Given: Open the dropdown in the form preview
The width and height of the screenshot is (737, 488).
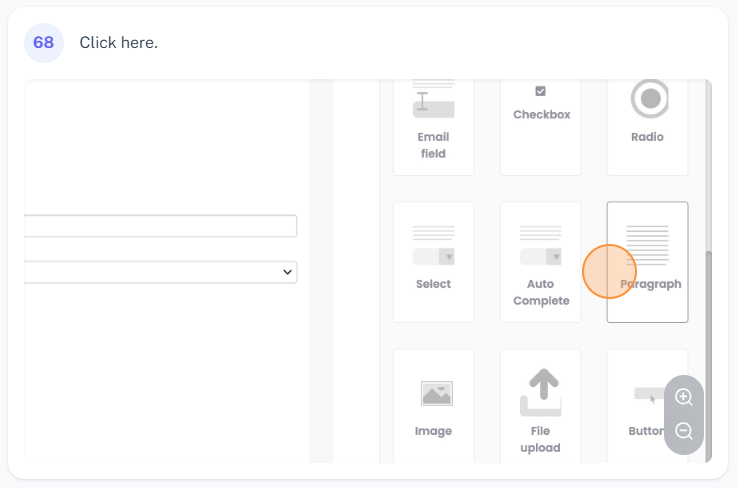Looking at the screenshot, I should point(160,272).
